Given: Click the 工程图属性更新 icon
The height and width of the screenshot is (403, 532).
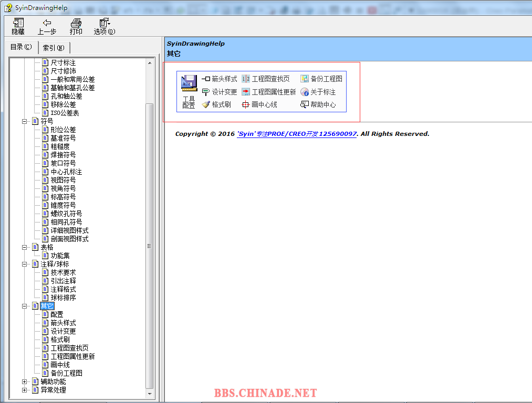Looking at the screenshot, I should click(x=246, y=92).
